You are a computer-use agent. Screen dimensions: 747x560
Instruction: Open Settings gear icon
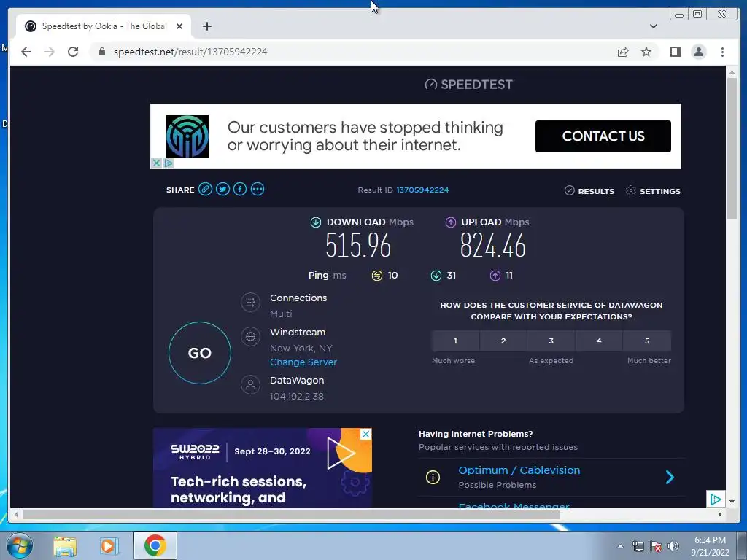[x=631, y=190]
